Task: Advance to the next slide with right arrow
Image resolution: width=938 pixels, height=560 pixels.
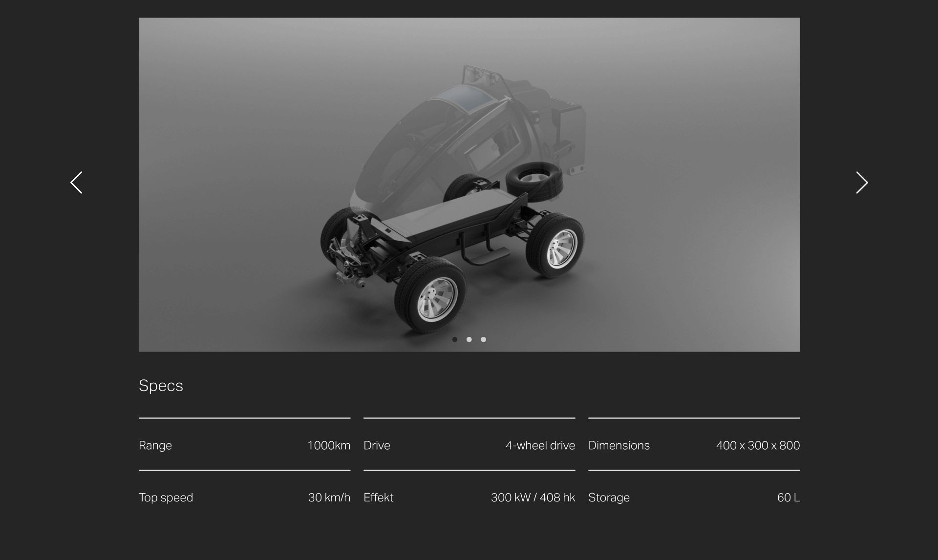Action: [862, 183]
